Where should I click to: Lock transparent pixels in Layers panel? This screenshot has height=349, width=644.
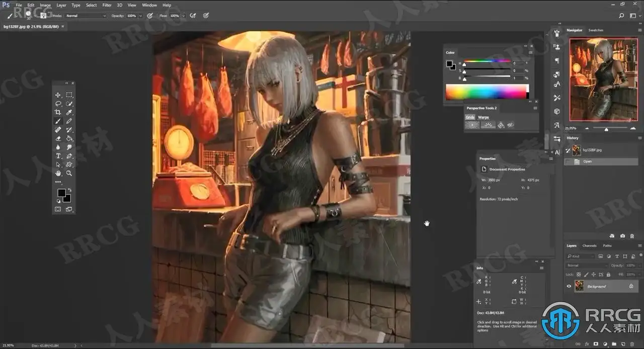point(579,275)
